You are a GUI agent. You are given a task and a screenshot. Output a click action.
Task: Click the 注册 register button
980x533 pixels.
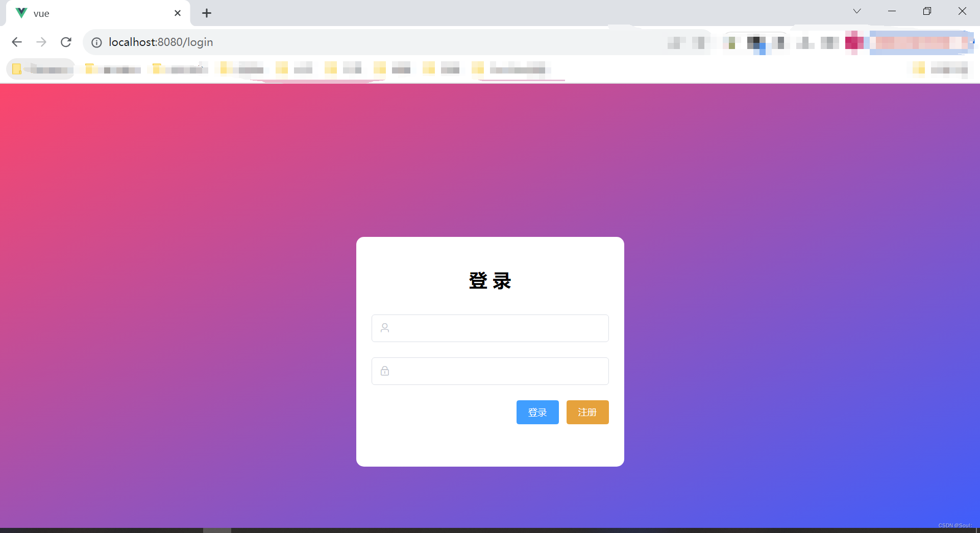pyautogui.click(x=587, y=412)
